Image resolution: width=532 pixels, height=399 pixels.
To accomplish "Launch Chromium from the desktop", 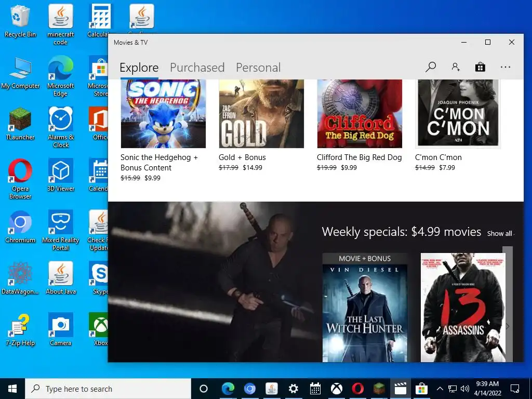I will point(20,227).
